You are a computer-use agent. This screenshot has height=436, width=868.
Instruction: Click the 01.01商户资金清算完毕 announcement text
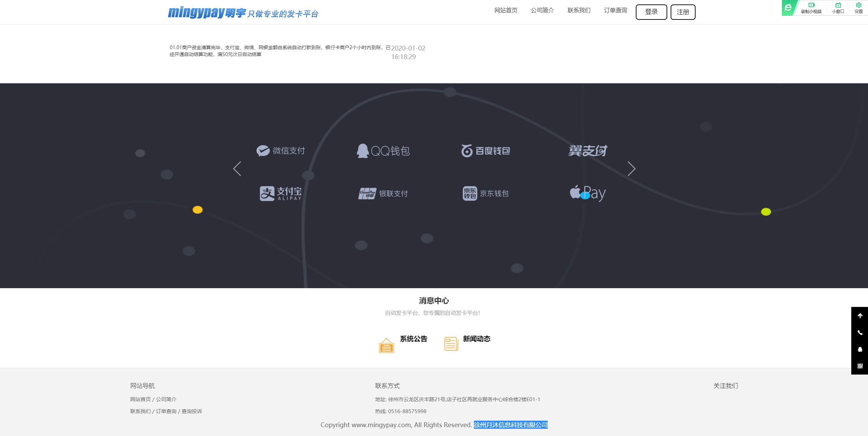tap(280, 51)
